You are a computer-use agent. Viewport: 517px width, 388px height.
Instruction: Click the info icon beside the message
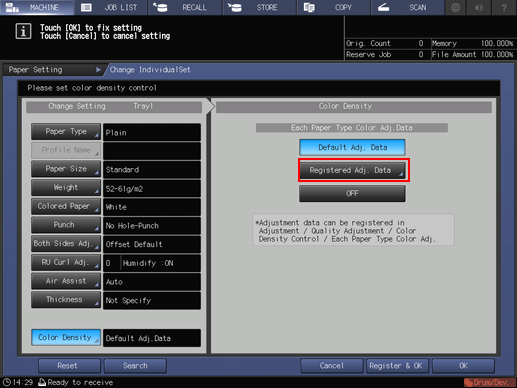coord(23,32)
